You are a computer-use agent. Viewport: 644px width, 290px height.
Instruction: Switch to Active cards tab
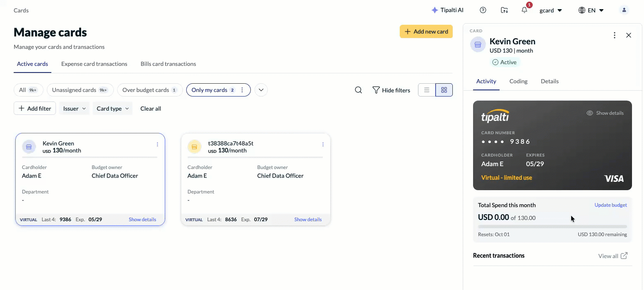click(x=32, y=64)
